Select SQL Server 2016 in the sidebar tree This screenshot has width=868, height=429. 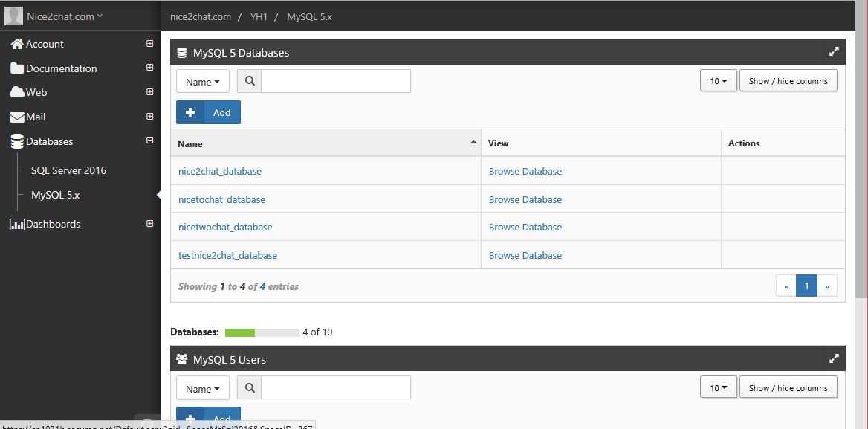(68, 170)
